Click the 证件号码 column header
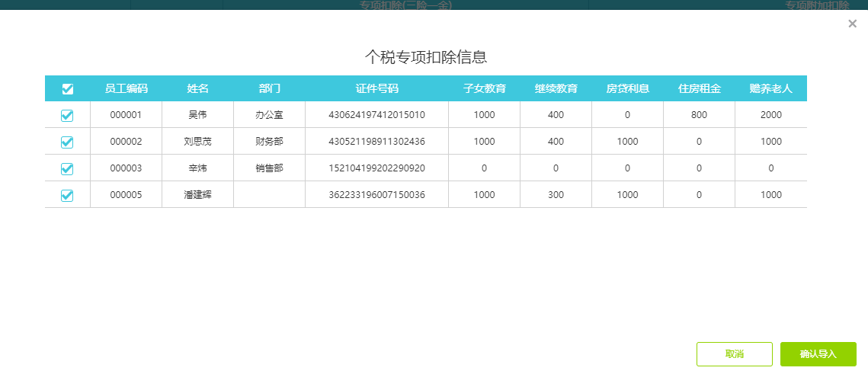Viewport: 868px width, 374px height. [x=377, y=88]
